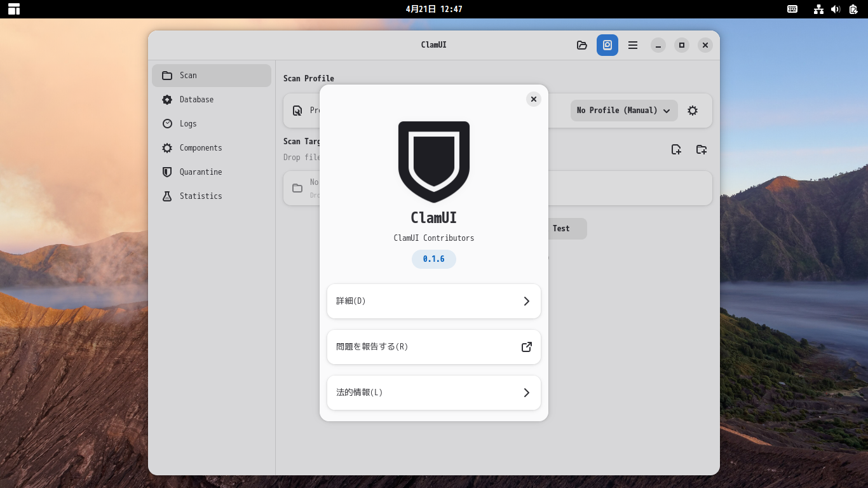Click the volume speaker icon in top bar
This screenshot has height=488, width=868.
pyautogui.click(x=836, y=9)
